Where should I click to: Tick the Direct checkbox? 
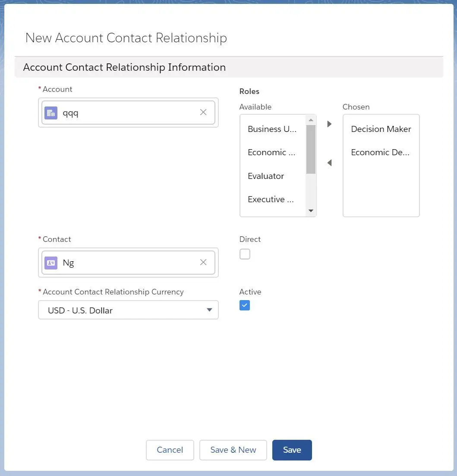coord(245,254)
